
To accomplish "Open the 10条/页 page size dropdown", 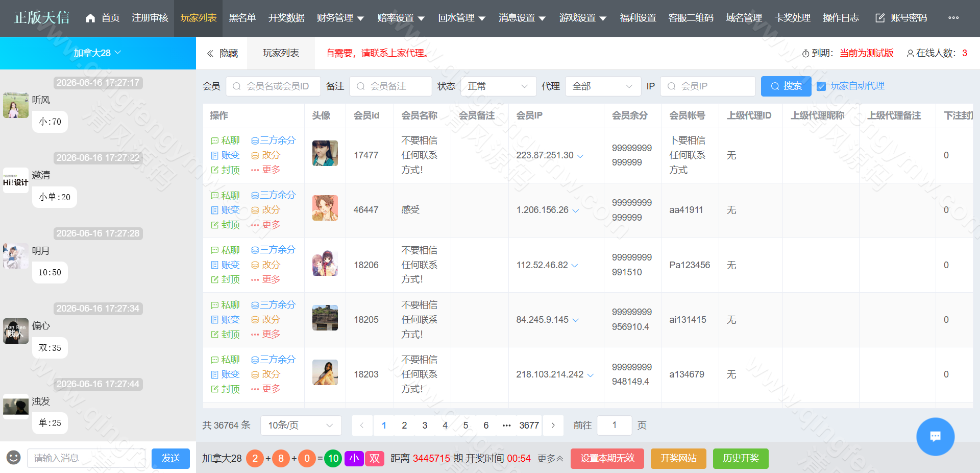I will [x=301, y=425].
